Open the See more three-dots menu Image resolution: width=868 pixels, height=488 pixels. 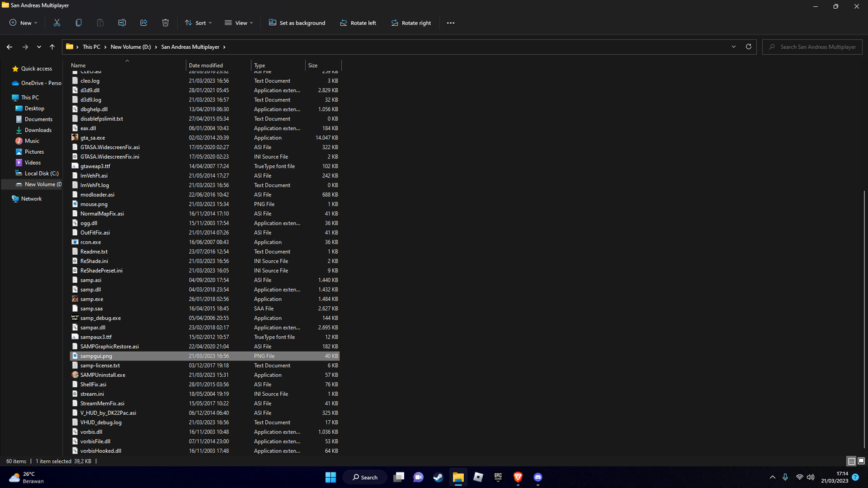click(450, 22)
